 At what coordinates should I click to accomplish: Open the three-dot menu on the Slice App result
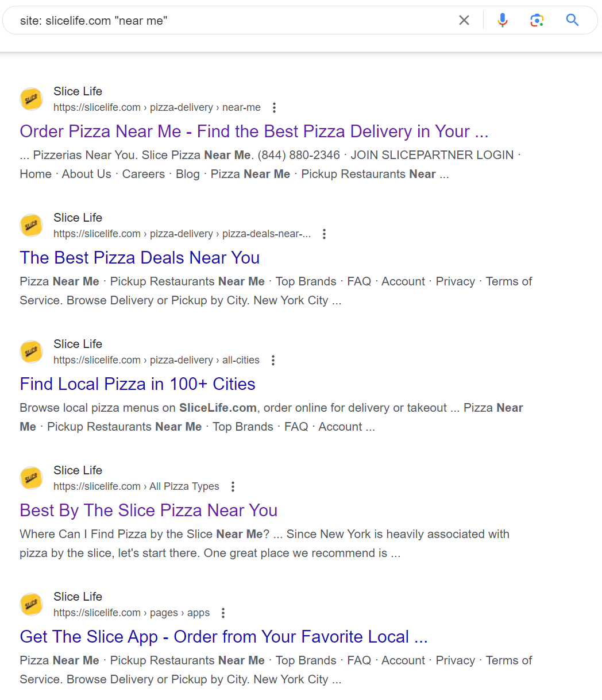click(x=223, y=613)
